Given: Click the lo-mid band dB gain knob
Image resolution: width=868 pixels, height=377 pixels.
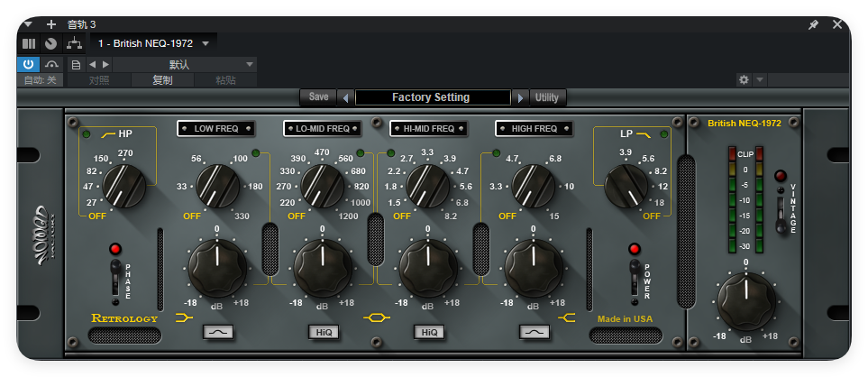Looking at the screenshot, I should coord(323,268).
